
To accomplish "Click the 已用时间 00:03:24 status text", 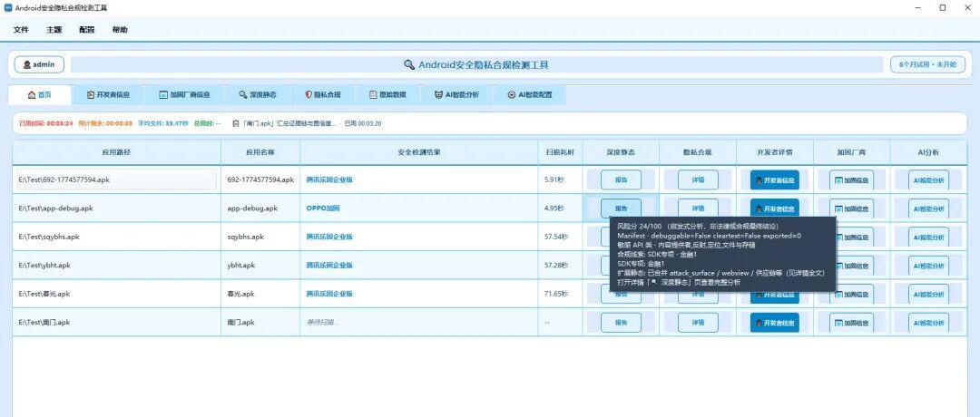I will 46,123.
